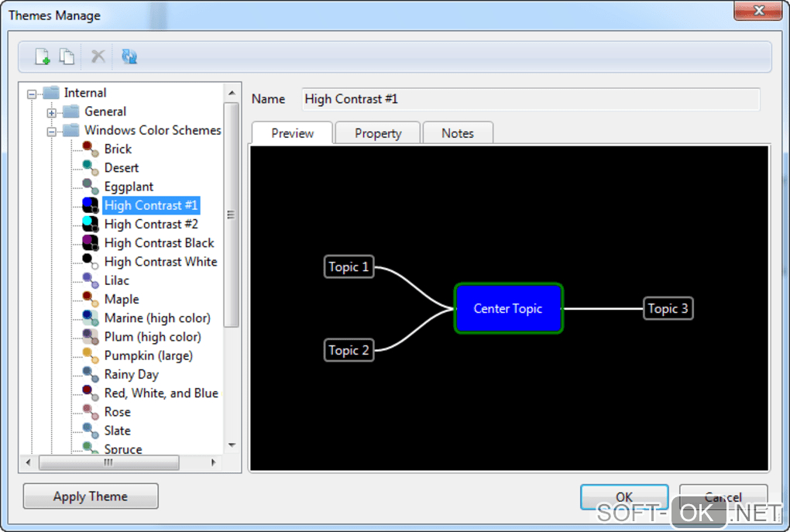Close the Themes Manage dialog
This screenshot has height=532, width=790.
[758, 10]
